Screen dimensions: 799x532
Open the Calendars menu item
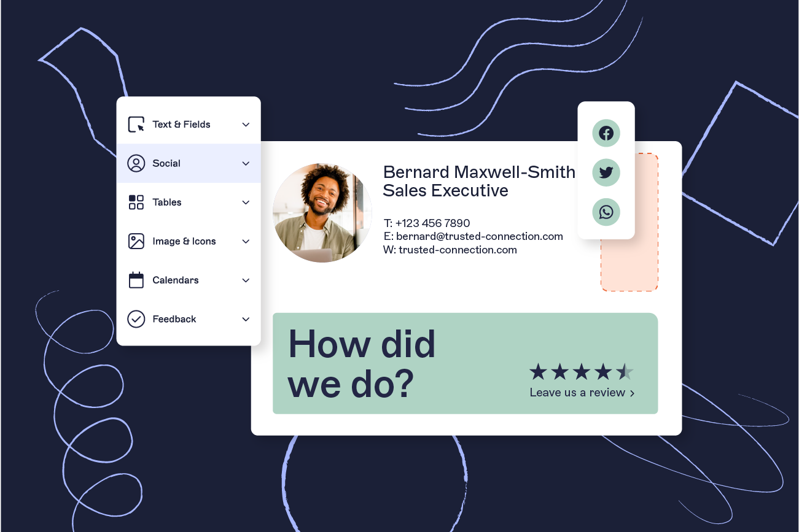coord(176,280)
